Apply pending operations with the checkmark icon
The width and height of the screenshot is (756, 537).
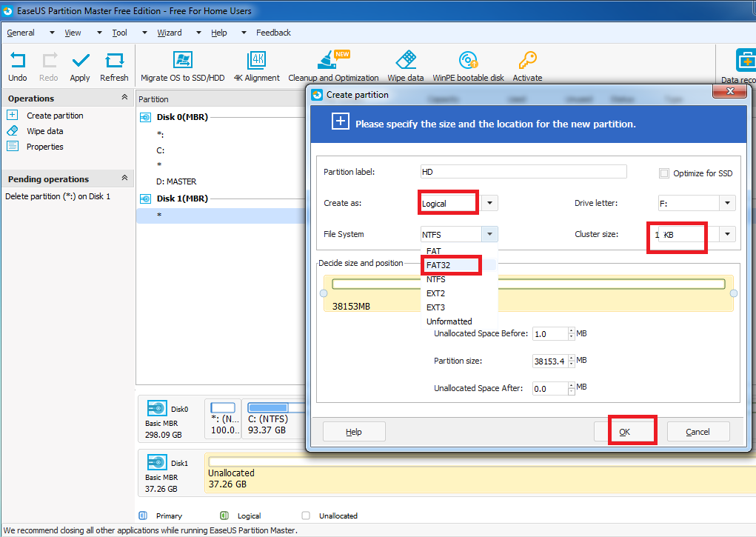pyautogui.click(x=80, y=61)
